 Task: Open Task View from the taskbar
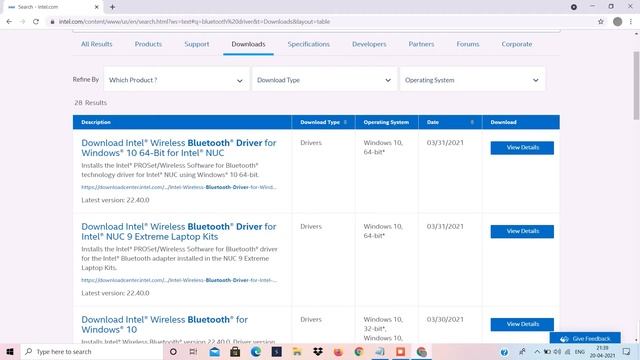click(x=193, y=351)
